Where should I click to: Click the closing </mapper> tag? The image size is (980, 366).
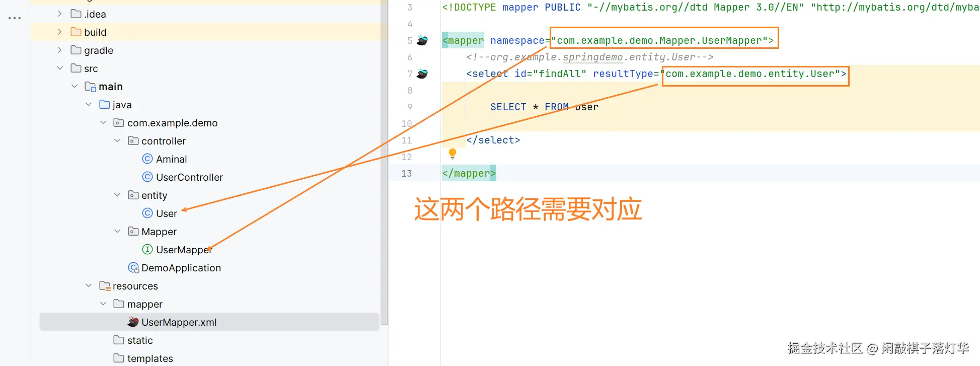(x=469, y=173)
